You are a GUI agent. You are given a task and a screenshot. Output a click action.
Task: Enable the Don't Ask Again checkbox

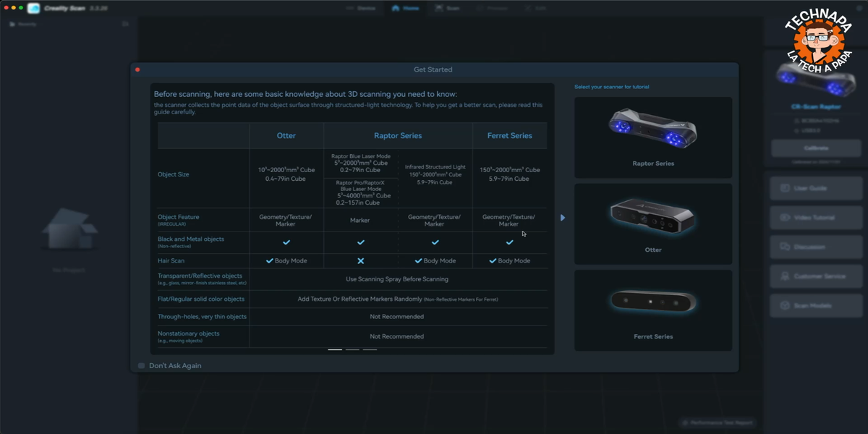tap(142, 366)
